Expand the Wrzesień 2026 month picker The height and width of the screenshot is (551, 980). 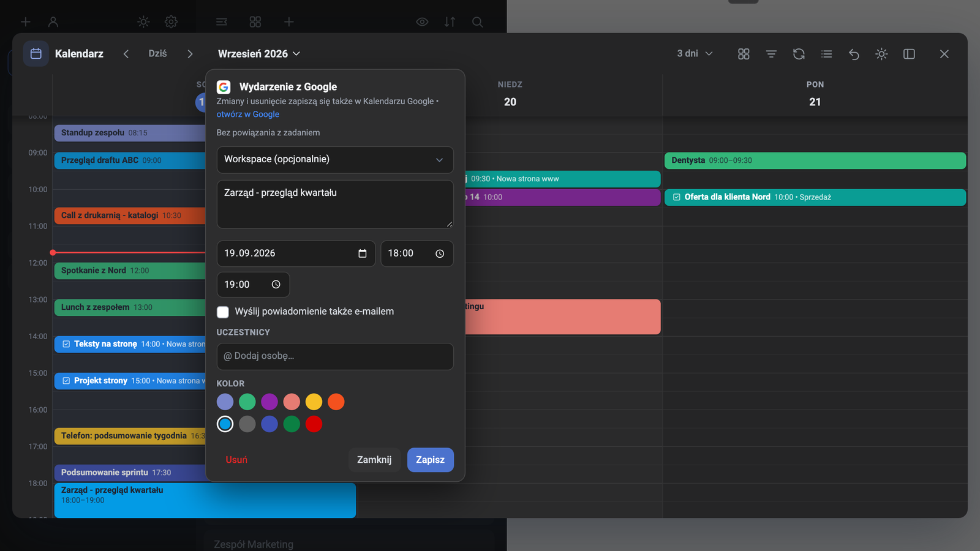tap(259, 54)
